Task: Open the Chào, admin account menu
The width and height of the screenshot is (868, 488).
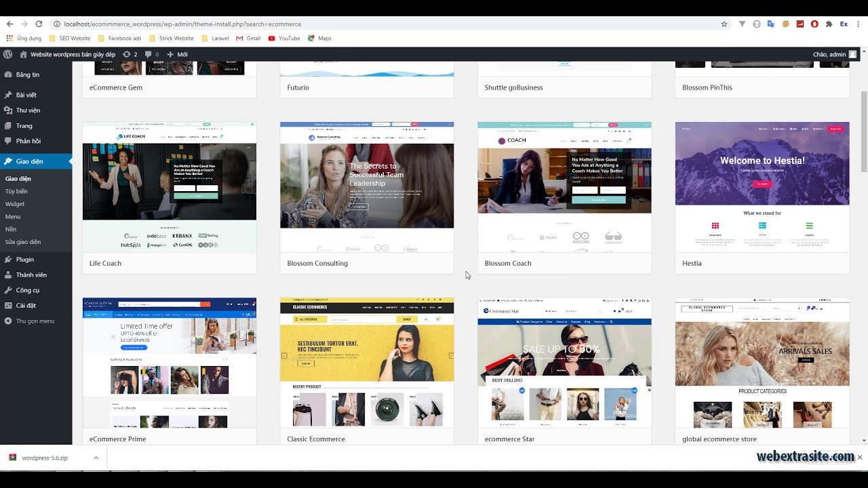Action: (834, 54)
